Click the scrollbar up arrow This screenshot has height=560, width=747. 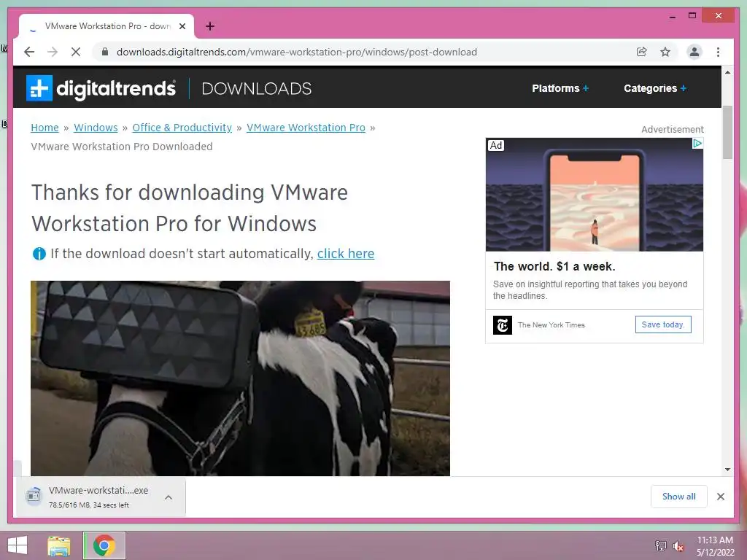(727, 72)
